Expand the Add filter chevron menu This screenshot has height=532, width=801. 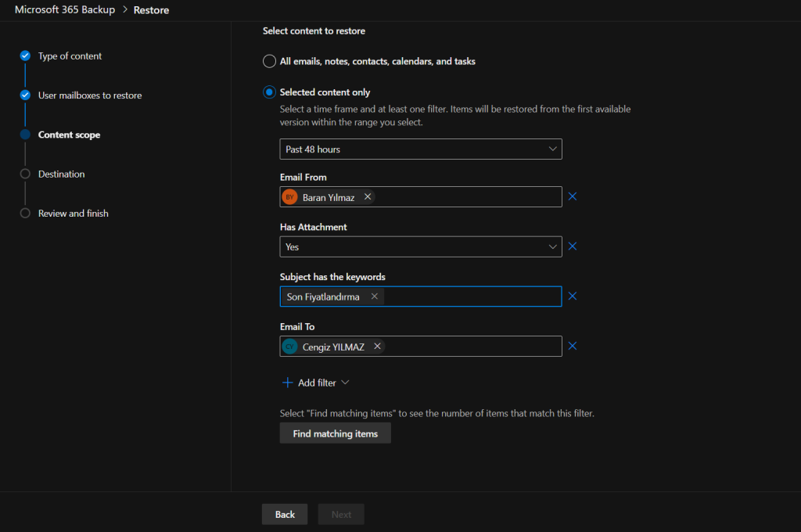[x=345, y=383]
